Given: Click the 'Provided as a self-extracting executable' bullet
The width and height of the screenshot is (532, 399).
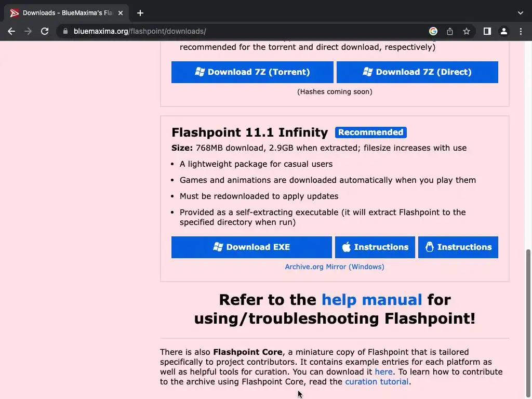Looking at the screenshot, I should [x=323, y=217].
